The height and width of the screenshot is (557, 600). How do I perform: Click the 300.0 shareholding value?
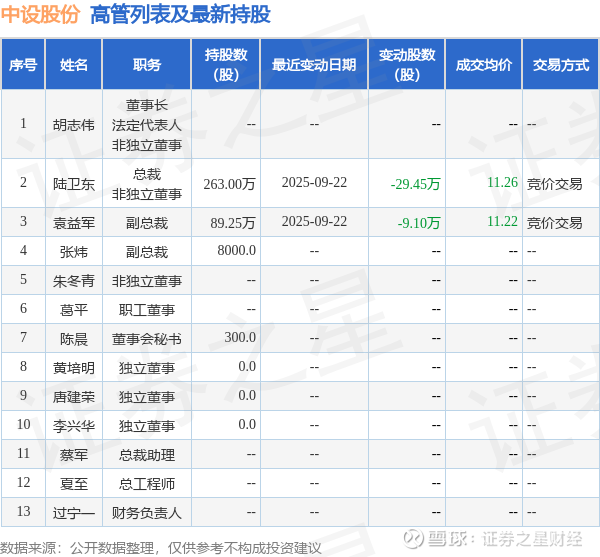[240, 337]
